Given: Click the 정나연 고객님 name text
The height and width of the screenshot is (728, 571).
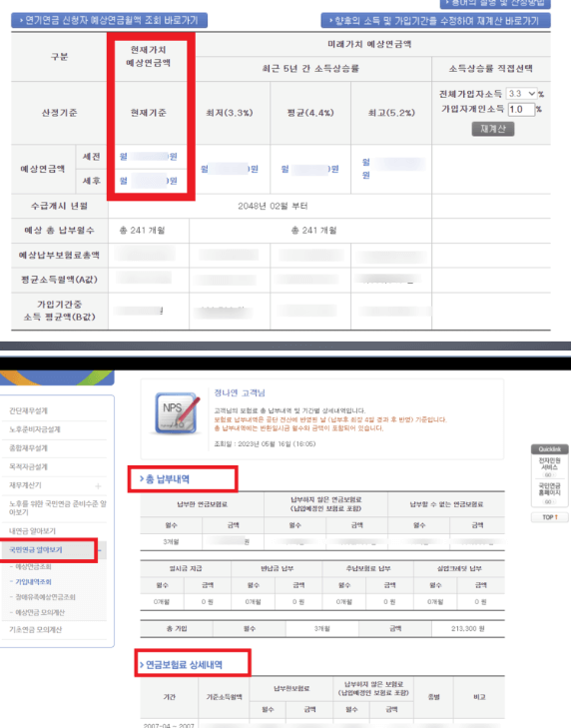Looking at the screenshot, I should [x=240, y=392].
